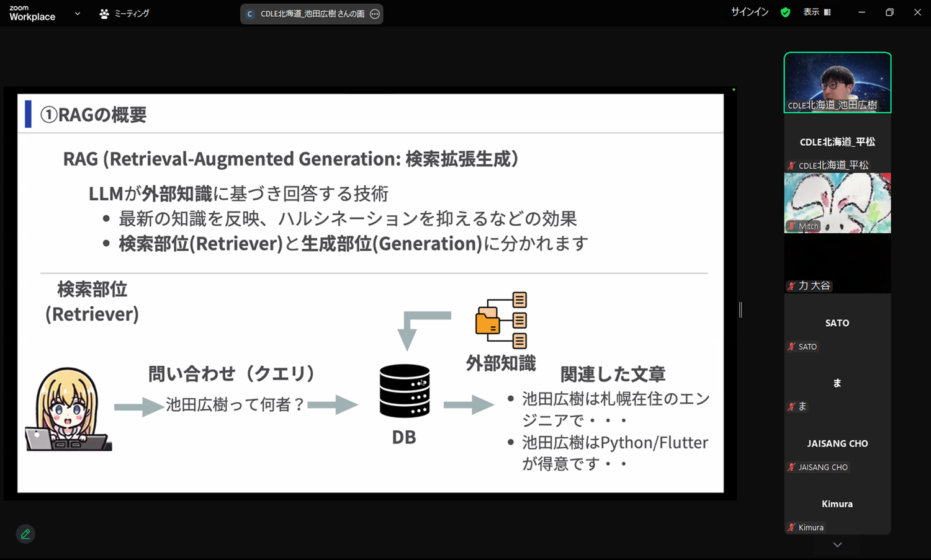The height and width of the screenshot is (560, 931).
Task: Open screen share options ellipsis menu
Action: pos(375,14)
